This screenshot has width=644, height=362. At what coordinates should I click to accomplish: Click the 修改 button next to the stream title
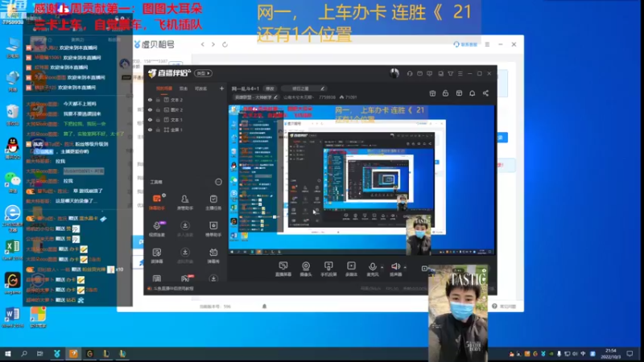(x=270, y=88)
